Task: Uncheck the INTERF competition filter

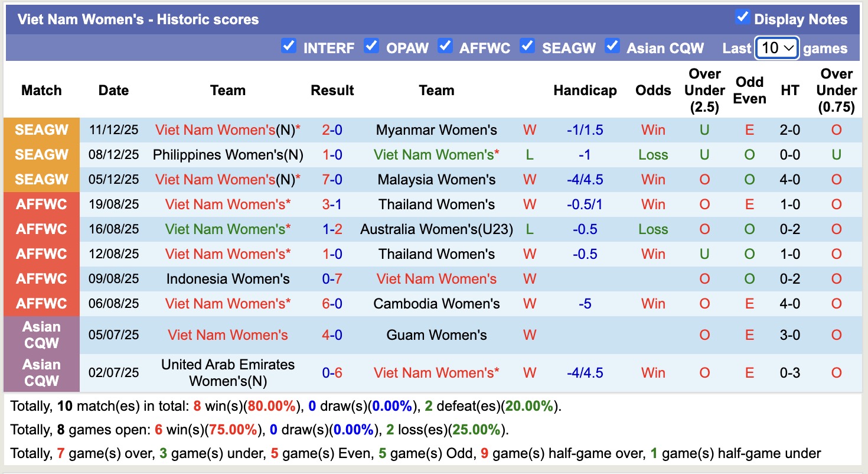Action: click(289, 46)
